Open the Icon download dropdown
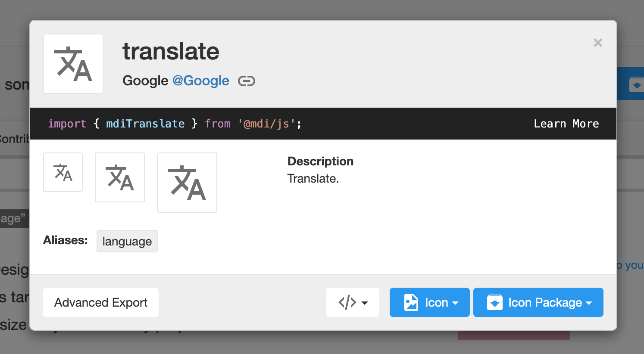This screenshot has width=644, height=354. click(x=430, y=302)
